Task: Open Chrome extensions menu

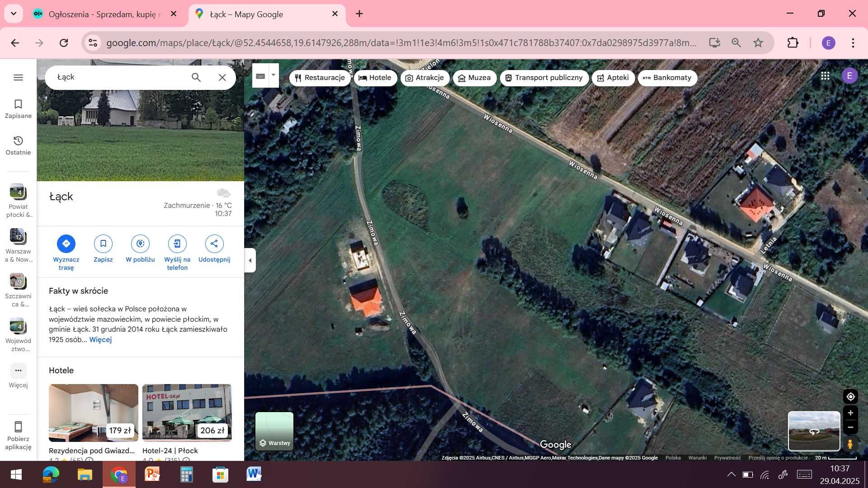Action: (x=793, y=43)
